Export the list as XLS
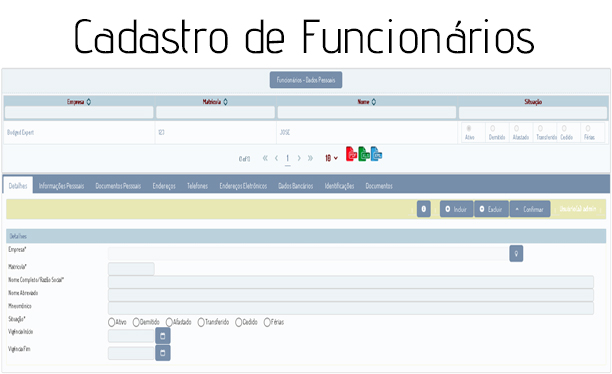 point(364,154)
